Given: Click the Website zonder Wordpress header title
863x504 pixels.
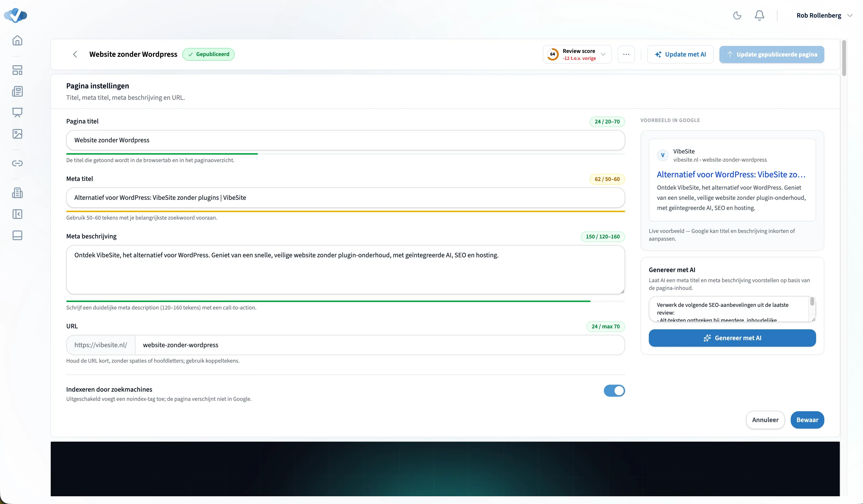Looking at the screenshot, I should 133,54.
